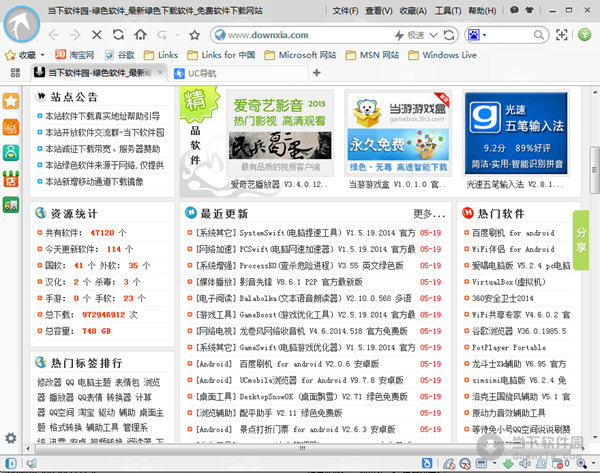Click the skin shirt icon in title bar
Screen dimensions: 600x473
pyautogui.click(x=530, y=10)
